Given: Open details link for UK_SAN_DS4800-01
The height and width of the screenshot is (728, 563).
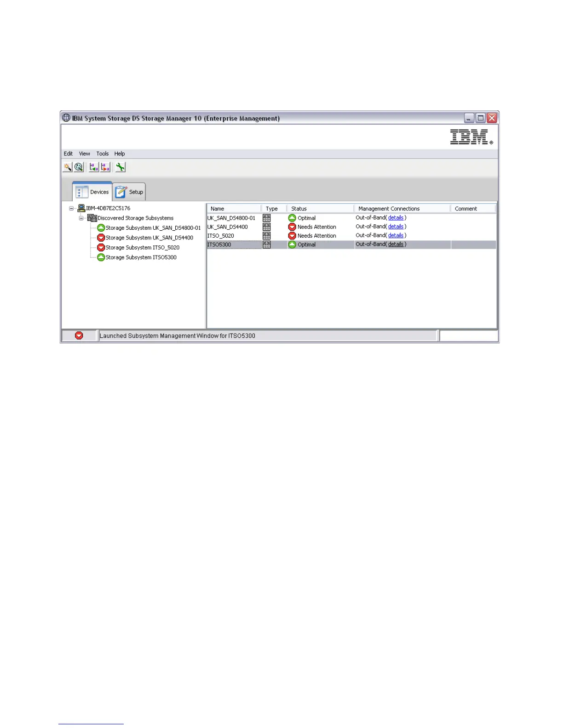Looking at the screenshot, I should [396, 218].
